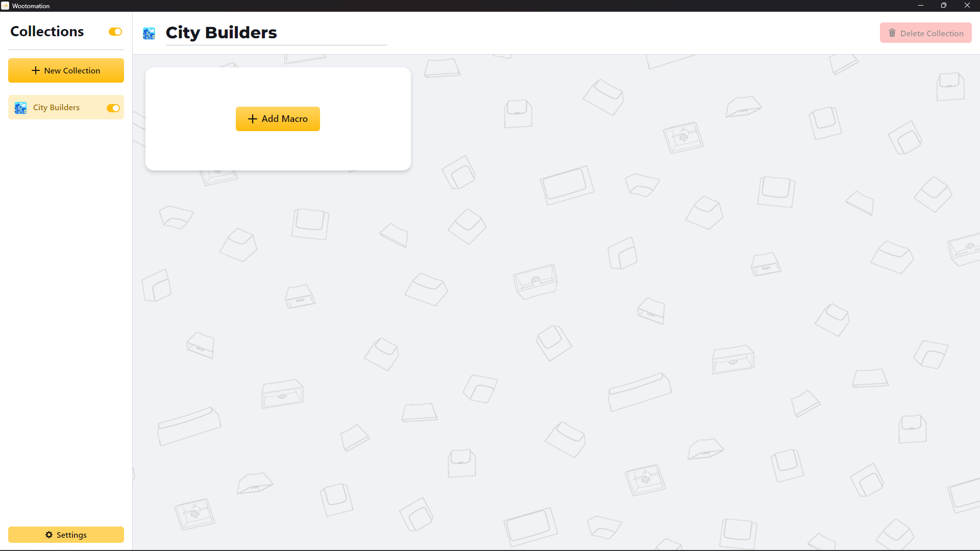This screenshot has height=551, width=980.
Task: Expand the City Builders collection entry
Action: point(57,107)
